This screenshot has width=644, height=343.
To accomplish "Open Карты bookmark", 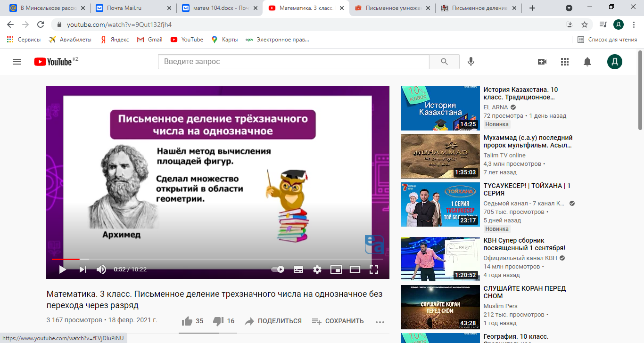I will [x=224, y=40].
